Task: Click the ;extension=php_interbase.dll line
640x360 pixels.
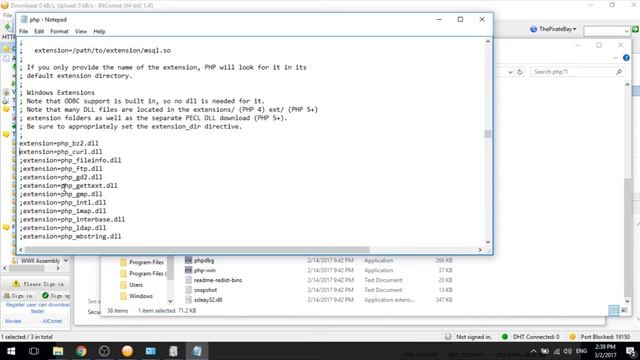Action: pyautogui.click(x=72, y=220)
